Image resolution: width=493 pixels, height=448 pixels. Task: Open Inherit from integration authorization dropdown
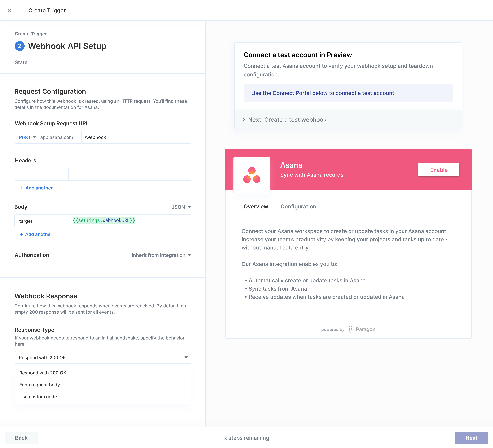161,255
